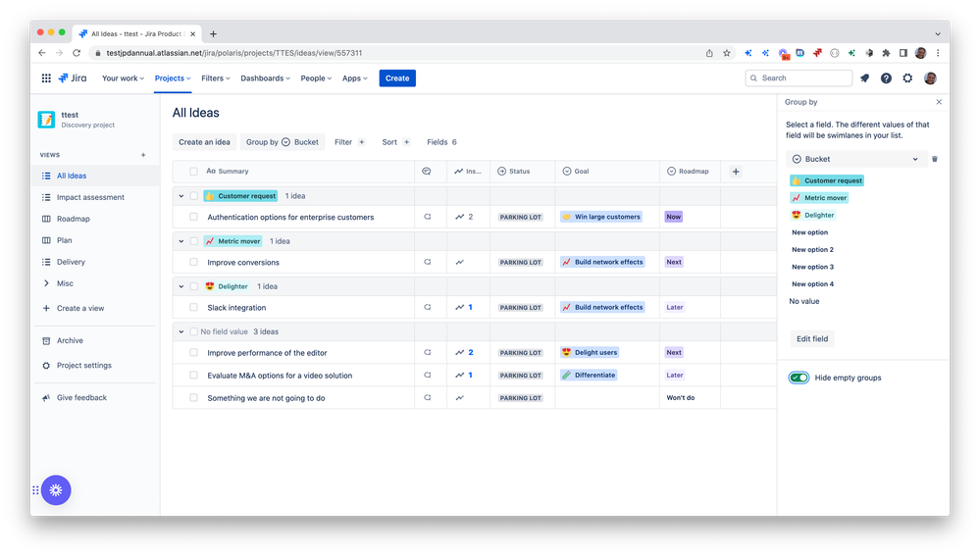Image resolution: width=980 pixels, height=556 pixels.
Task: Switch to the Impact assessment view
Action: 90,197
